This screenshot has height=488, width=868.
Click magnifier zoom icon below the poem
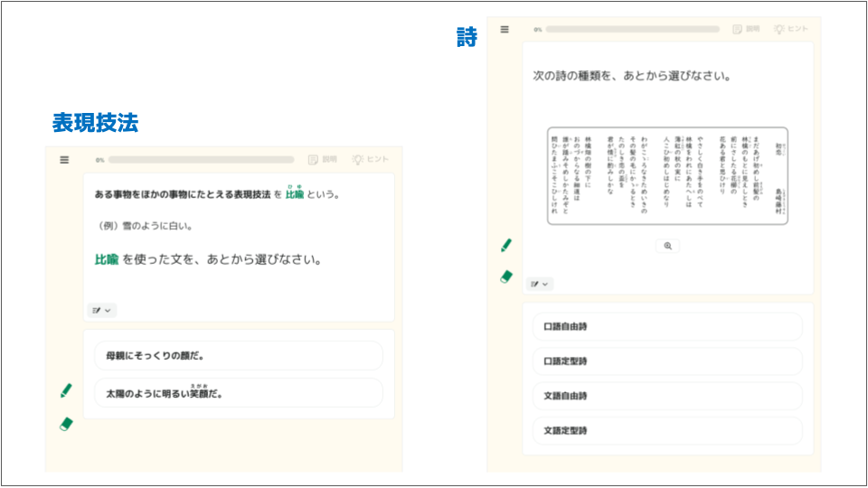coord(667,246)
